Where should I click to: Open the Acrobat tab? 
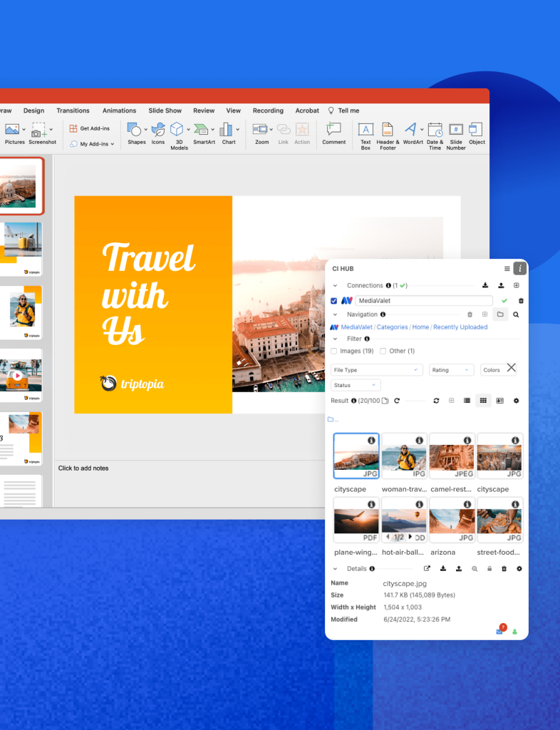307,110
